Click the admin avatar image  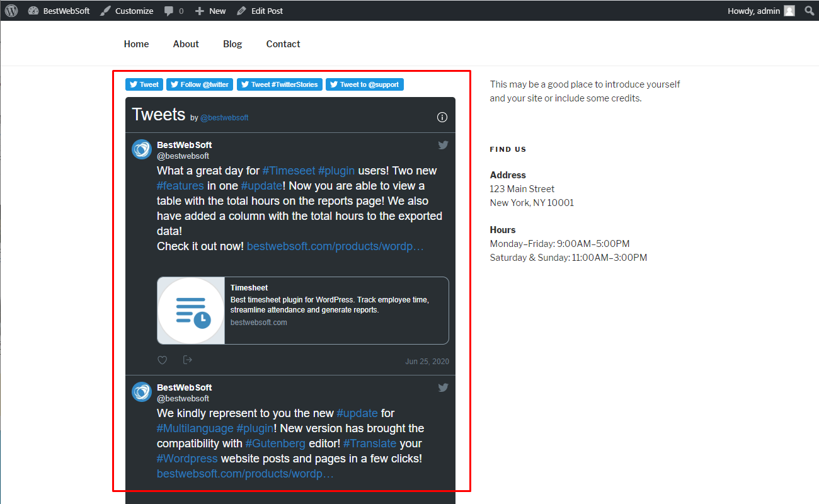coord(789,11)
